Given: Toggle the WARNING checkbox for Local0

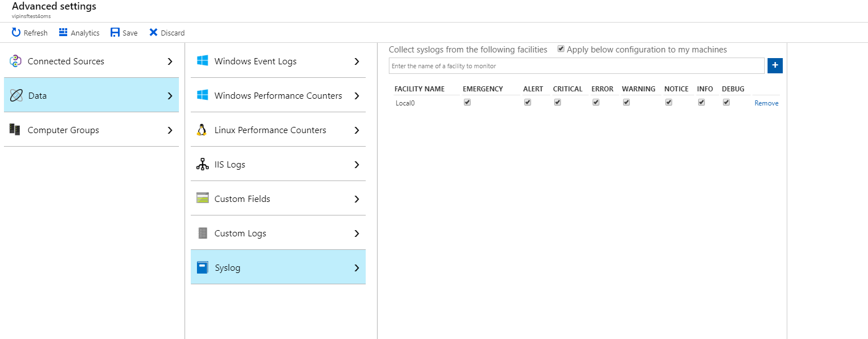Looking at the screenshot, I should 626,102.
